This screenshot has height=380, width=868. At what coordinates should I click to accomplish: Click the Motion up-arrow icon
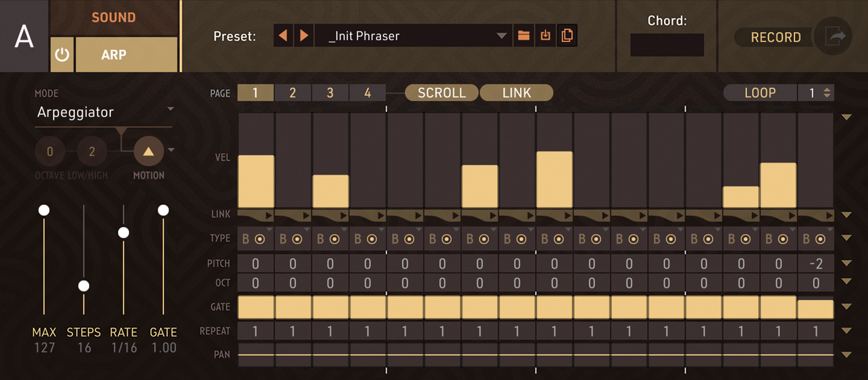[148, 151]
